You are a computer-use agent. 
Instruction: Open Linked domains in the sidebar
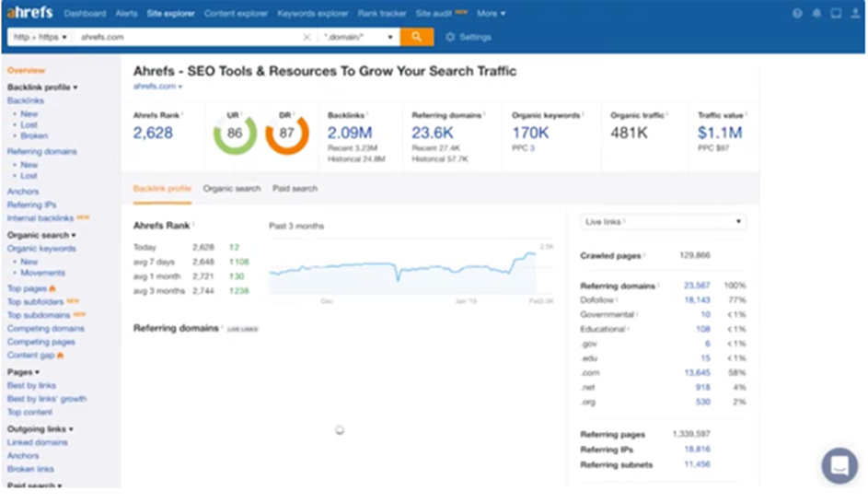click(37, 442)
